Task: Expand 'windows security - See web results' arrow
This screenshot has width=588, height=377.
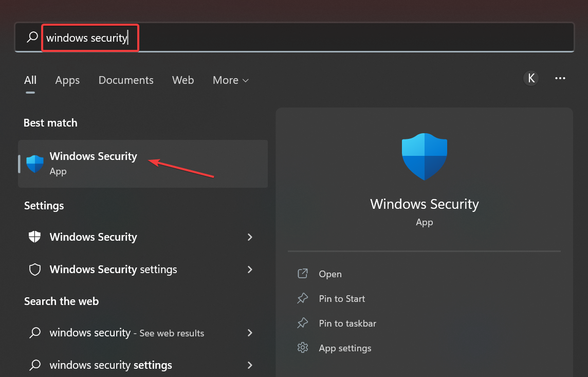Action: 250,333
